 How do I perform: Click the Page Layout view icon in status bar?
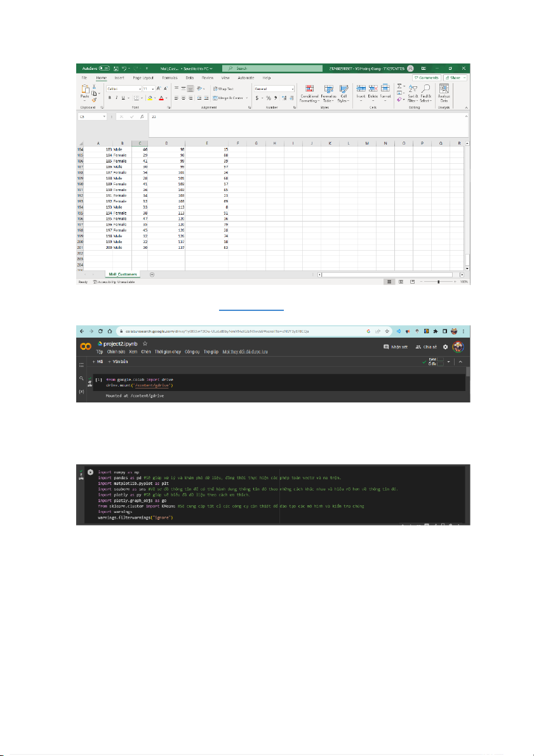click(401, 282)
